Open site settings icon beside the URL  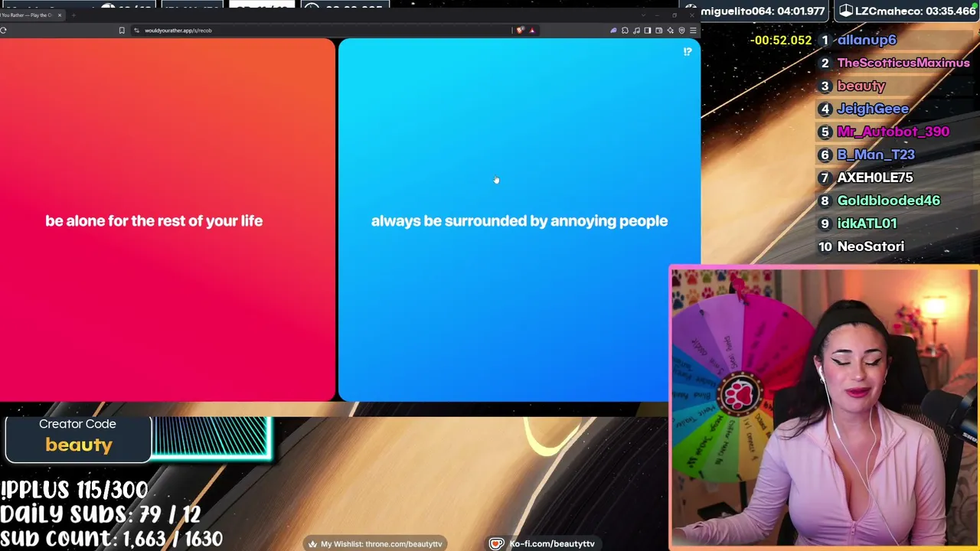click(136, 31)
